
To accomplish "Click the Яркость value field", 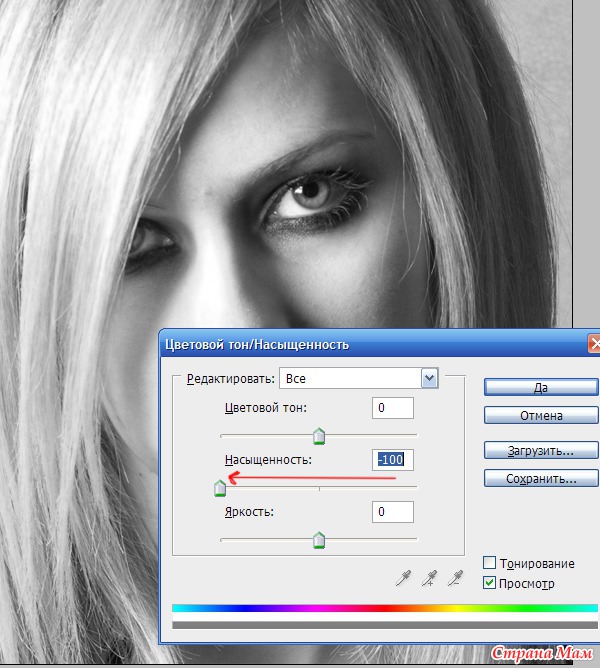I will (392, 512).
